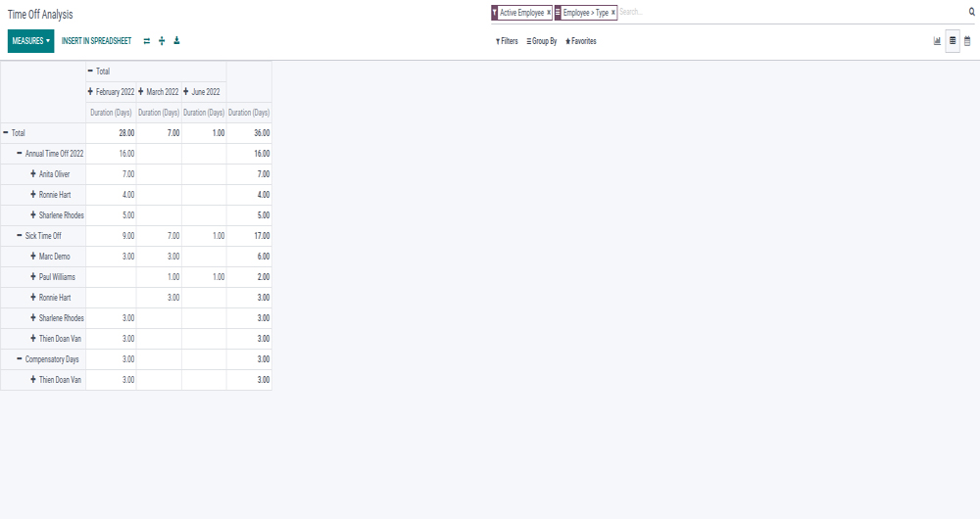Open the Filters menu
This screenshot has width=980, height=519.
507,41
